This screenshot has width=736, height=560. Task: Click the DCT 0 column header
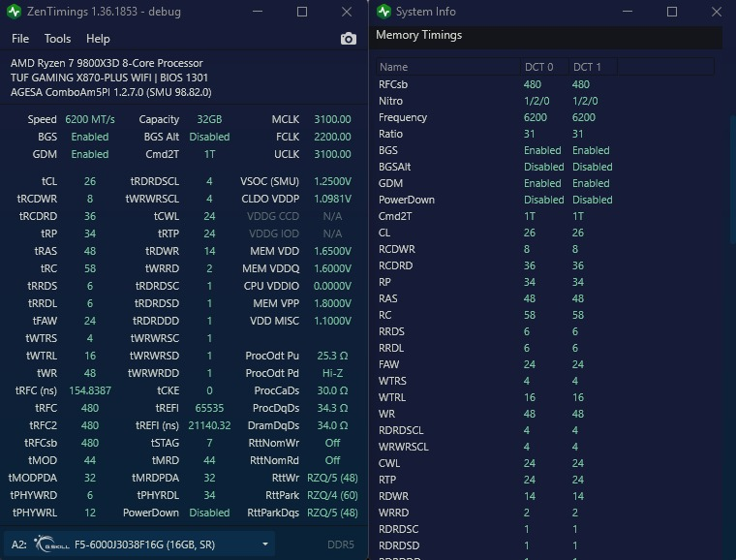[x=544, y=67]
